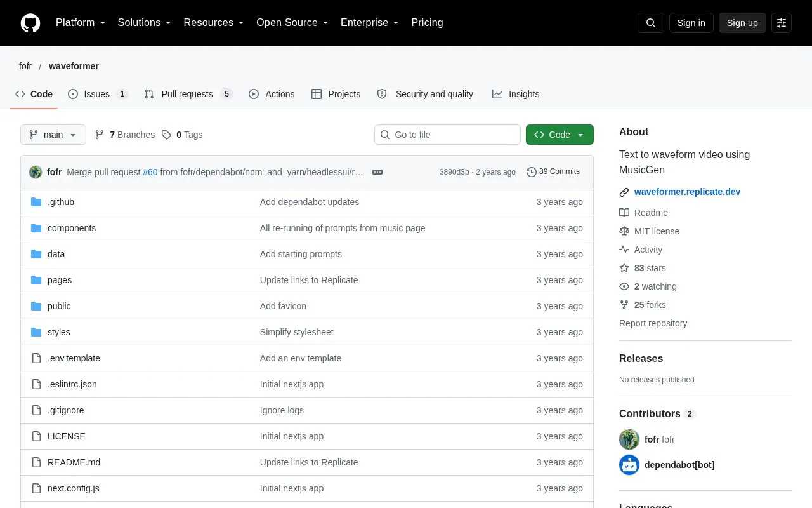Open the search magnifier button

coord(651,23)
